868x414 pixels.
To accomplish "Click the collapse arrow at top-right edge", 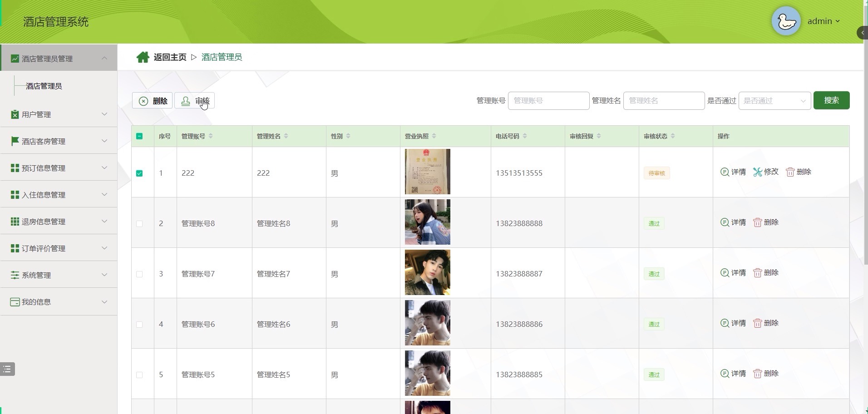I will 863,33.
